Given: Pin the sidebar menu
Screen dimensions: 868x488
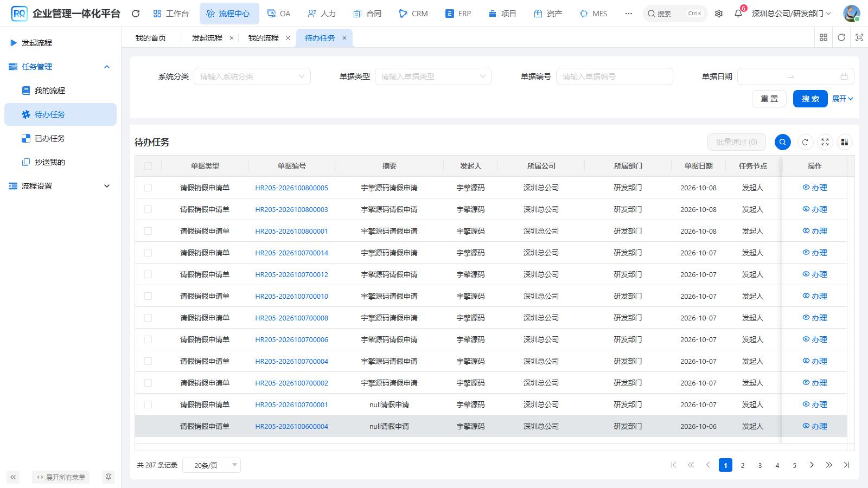Looking at the screenshot, I should click(108, 477).
